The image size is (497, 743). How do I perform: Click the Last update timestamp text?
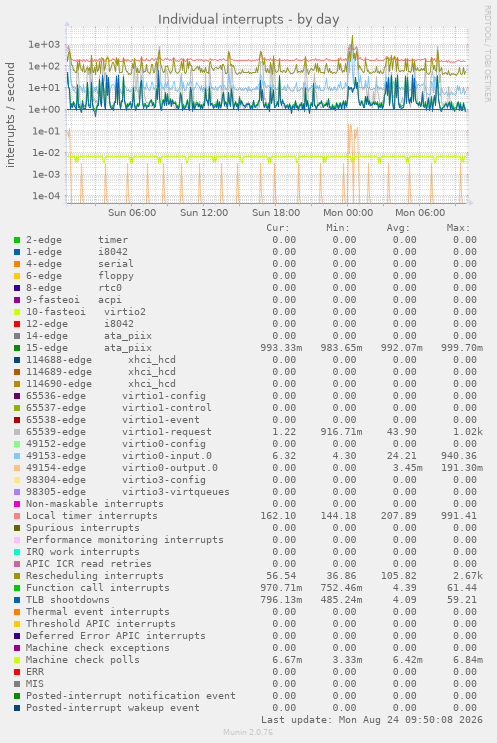coord(371,720)
